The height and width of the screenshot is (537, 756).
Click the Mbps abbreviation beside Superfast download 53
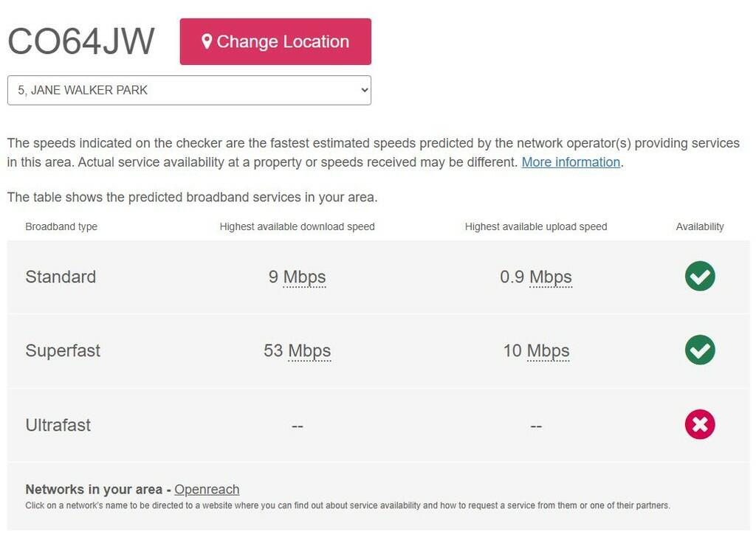click(309, 350)
